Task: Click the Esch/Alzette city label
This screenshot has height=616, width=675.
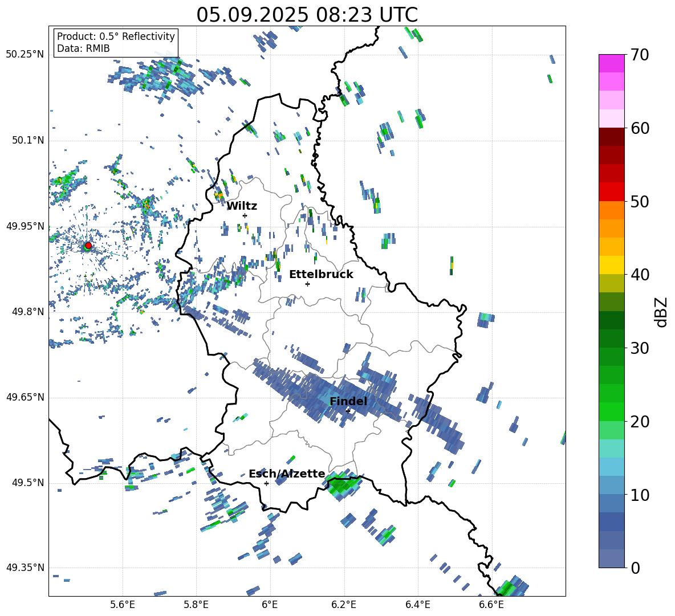Action: [x=287, y=474]
